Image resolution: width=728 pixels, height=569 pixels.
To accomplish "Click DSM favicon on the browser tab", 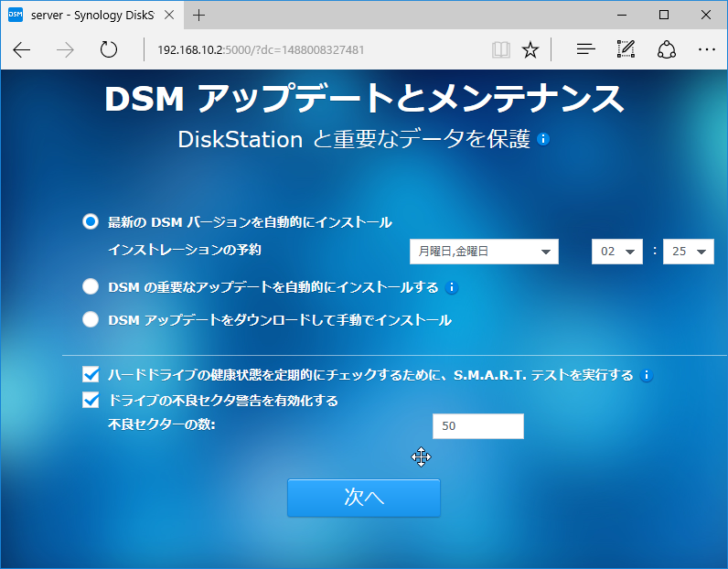I will point(16,15).
